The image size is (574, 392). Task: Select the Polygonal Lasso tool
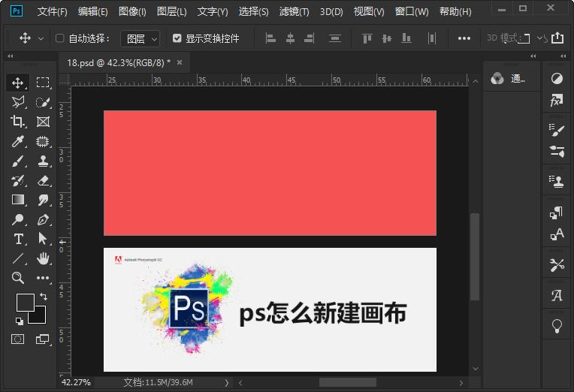coord(18,102)
